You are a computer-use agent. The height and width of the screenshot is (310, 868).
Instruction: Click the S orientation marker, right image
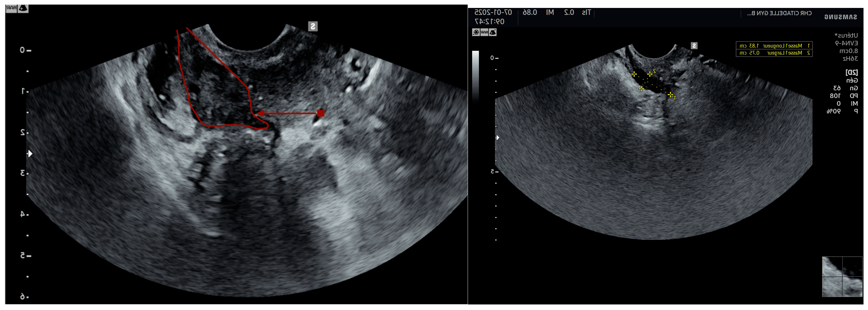point(694,45)
